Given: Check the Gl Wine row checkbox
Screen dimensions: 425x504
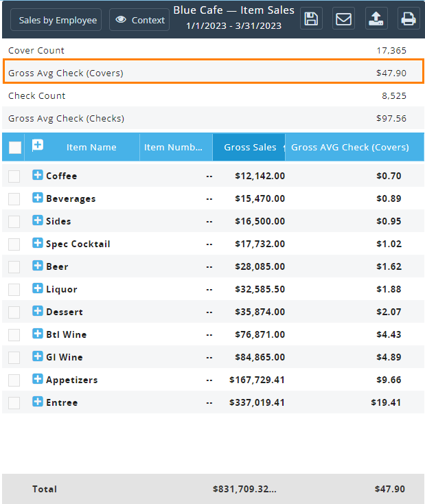Looking at the screenshot, I should 14,358.
